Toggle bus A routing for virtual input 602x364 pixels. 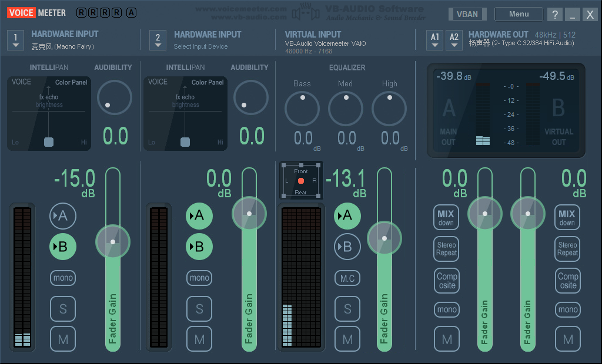coord(347,216)
